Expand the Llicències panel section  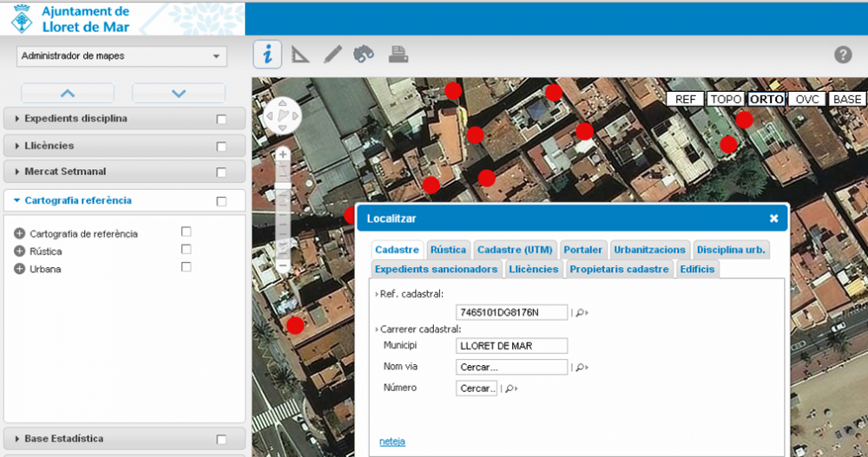(x=49, y=146)
